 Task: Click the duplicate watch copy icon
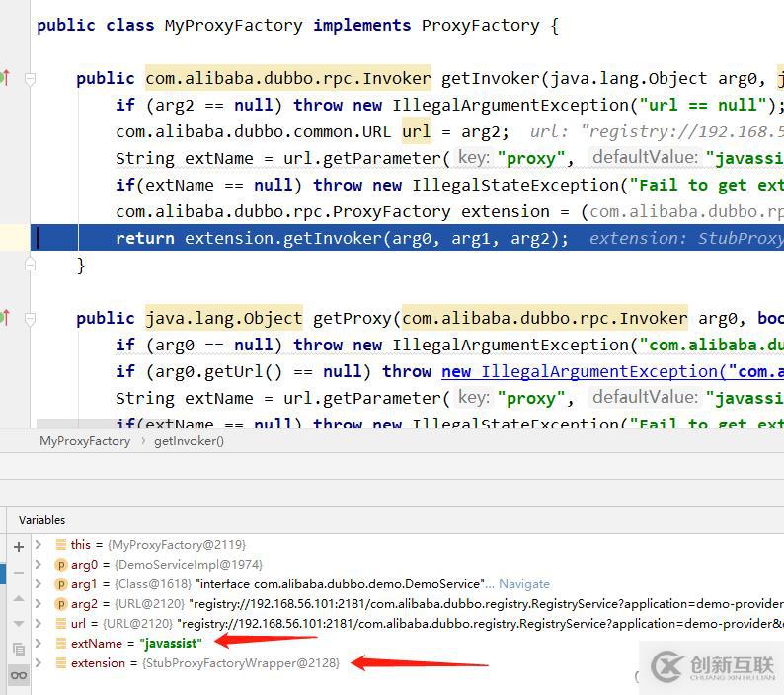(x=18, y=649)
